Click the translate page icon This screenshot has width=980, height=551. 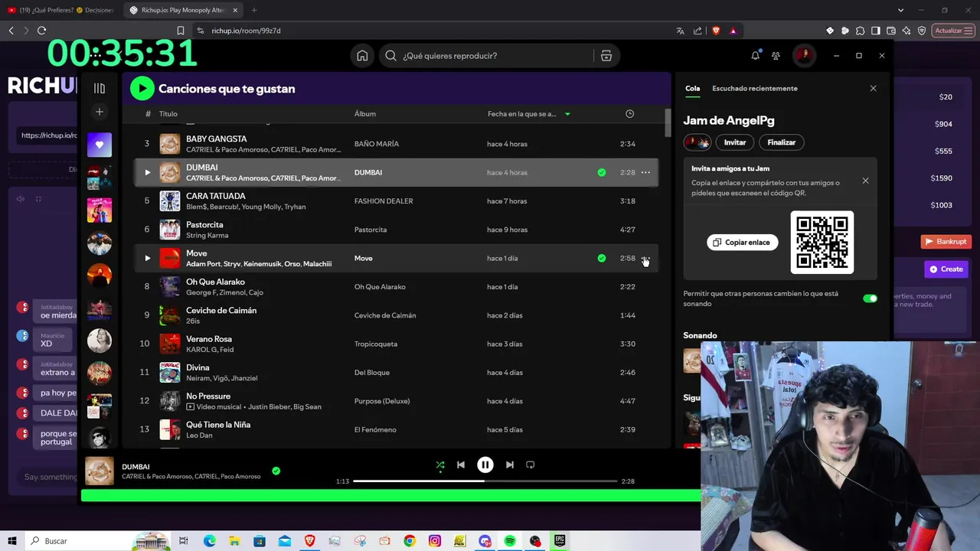680,31
